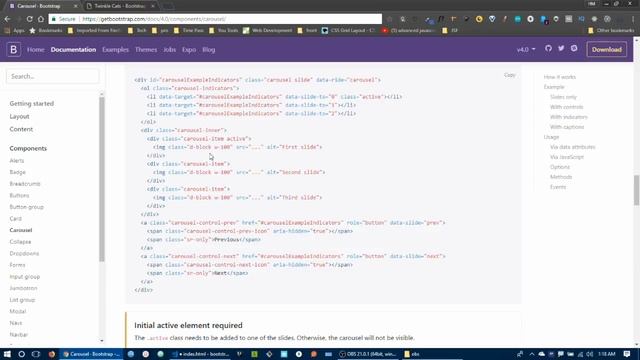Open the Slack icon link

click(x=574, y=48)
